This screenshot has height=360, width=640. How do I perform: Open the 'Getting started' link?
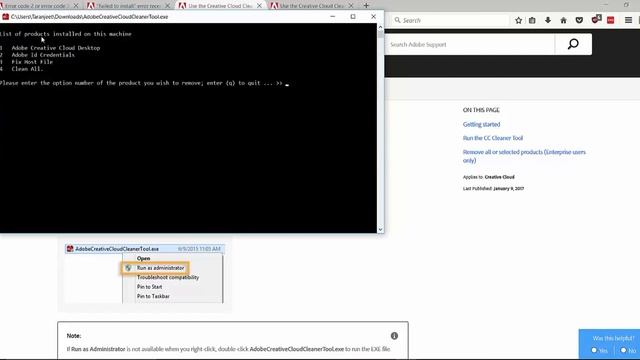click(481, 124)
